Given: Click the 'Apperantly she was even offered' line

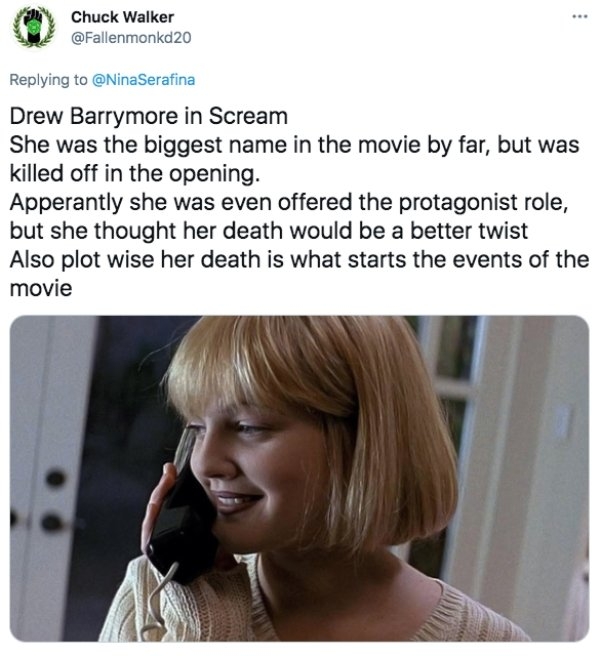Looking at the screenshot, I should point(289,202).
